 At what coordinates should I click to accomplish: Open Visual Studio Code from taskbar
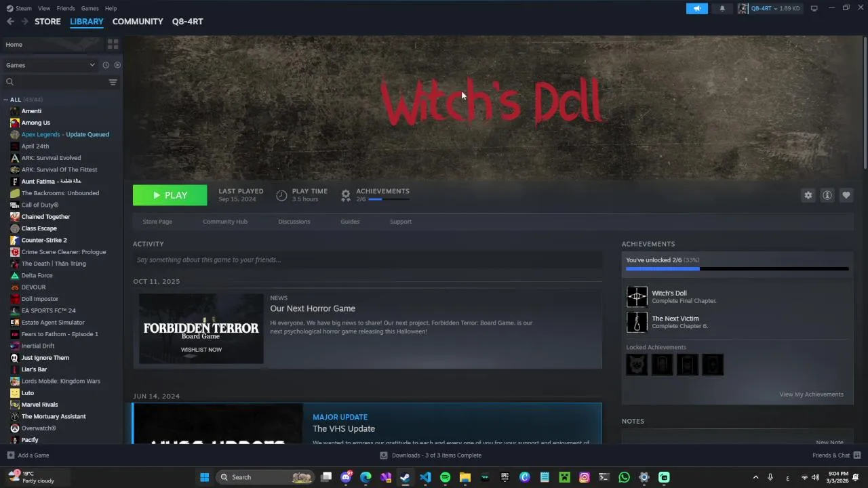425,477
